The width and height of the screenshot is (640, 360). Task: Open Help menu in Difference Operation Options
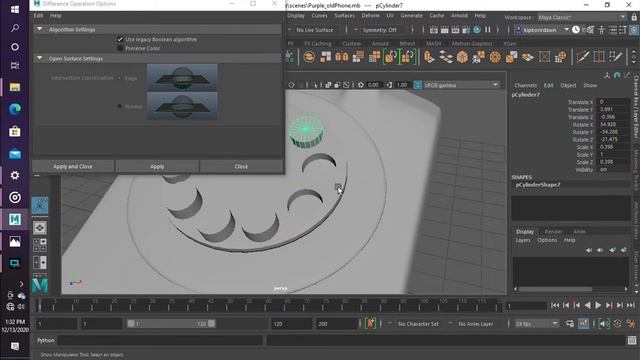coord(56,16)
